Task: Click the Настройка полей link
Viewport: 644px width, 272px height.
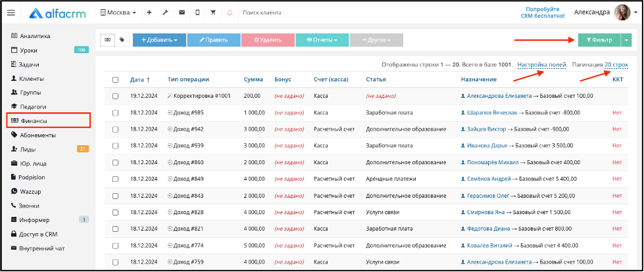Action: point(542,65)
